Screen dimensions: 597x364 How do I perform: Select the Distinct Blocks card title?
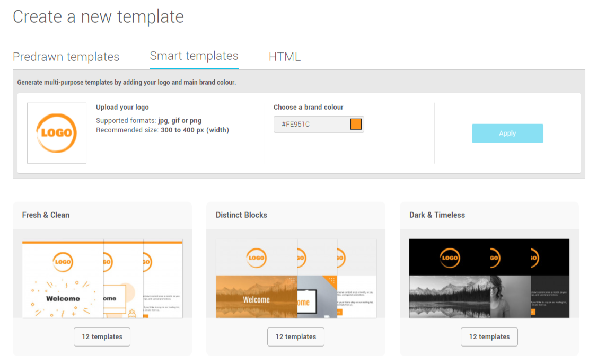coord(241,215)
